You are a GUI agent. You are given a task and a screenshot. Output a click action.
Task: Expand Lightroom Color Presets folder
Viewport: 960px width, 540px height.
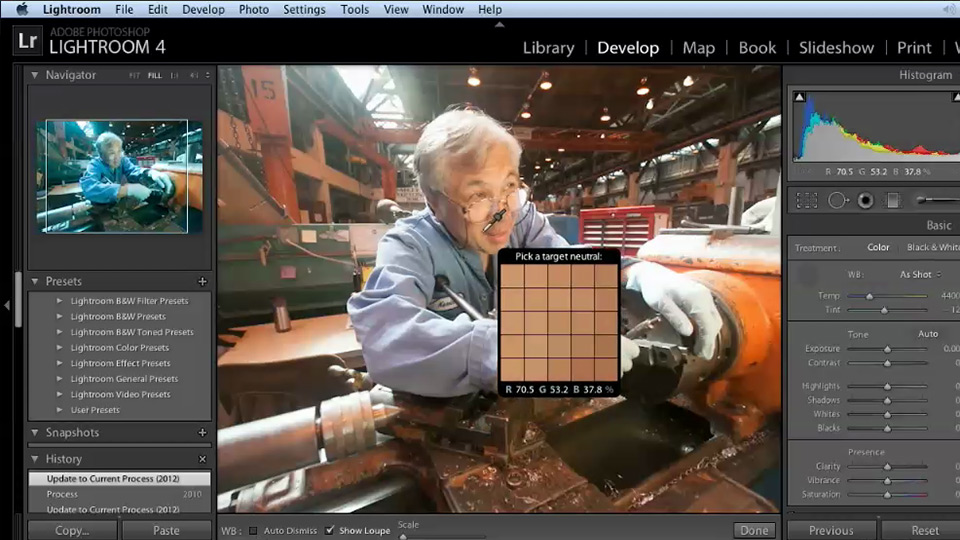59,347
